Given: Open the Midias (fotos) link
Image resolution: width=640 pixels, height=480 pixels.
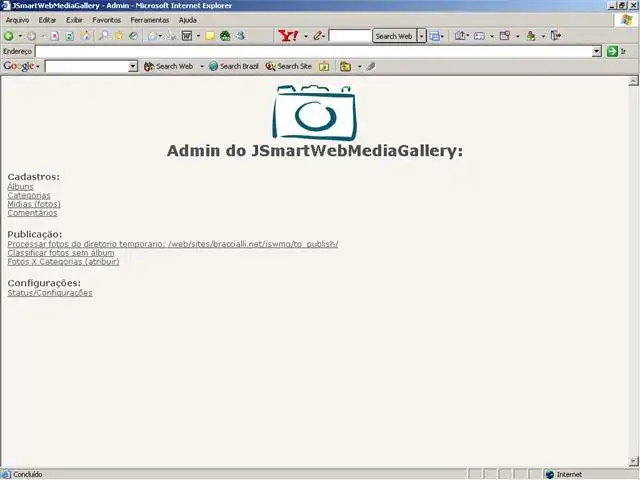Looking at the screenshot, I should [34, 204].
